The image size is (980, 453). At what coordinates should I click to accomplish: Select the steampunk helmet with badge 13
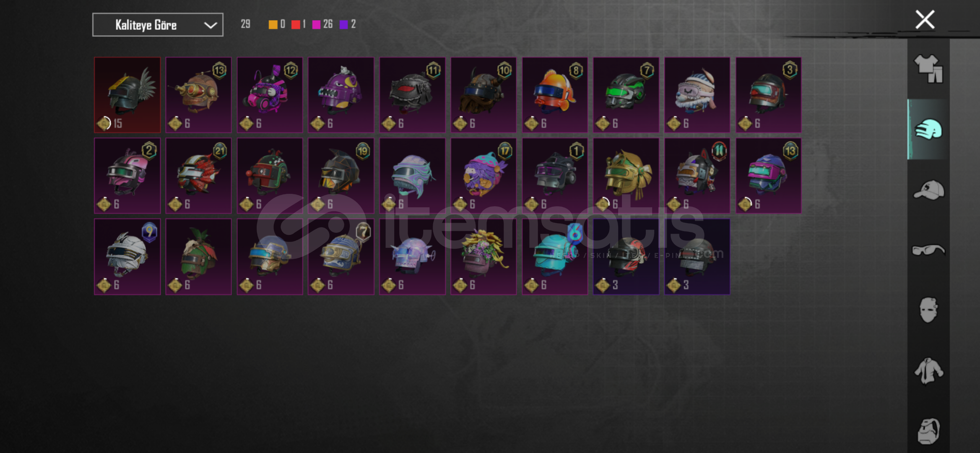pos(198,95)
